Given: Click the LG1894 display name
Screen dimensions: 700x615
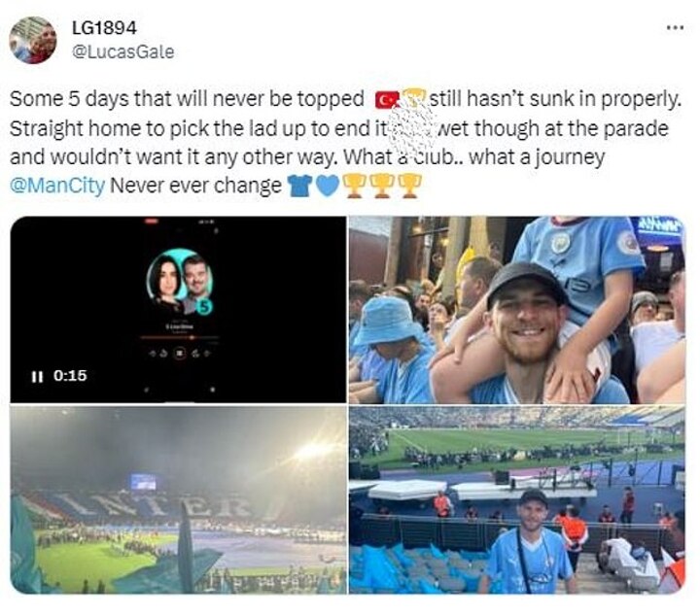Looking at the screenshot, I should pyautogui.click(x=104, y=28).
